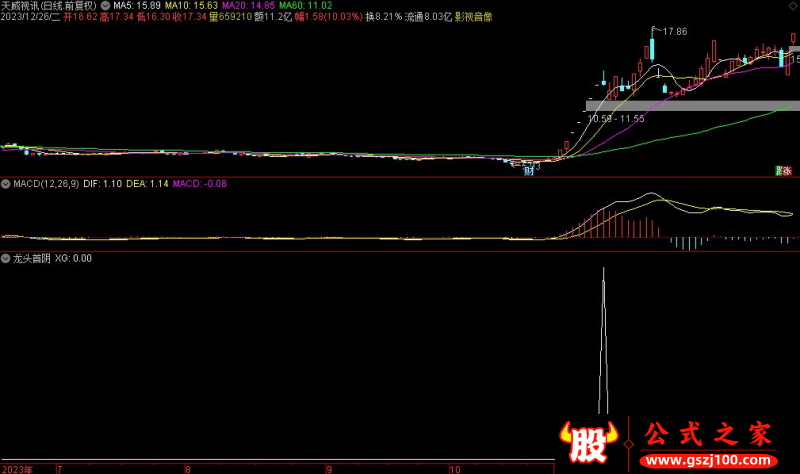Click the MACD: -0.08 value
This screenshot has width=800, height=474.
pos(199,184)
